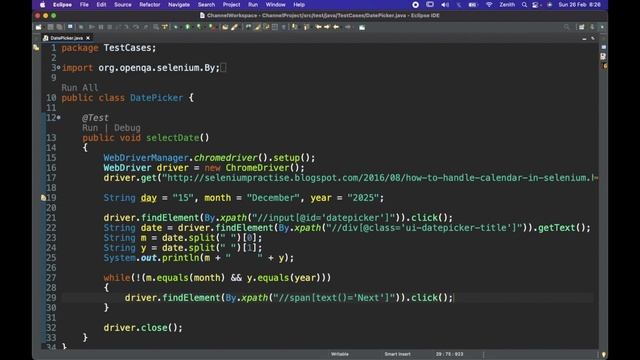640x360 pixels.
Task: Click the volume speaker menu bar icon
Action: (445, 4)
